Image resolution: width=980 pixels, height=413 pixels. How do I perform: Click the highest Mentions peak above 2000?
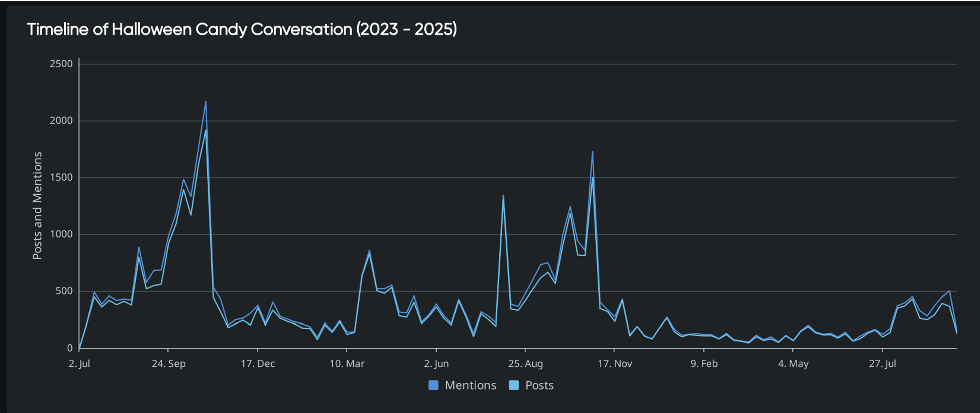(206, 102)
